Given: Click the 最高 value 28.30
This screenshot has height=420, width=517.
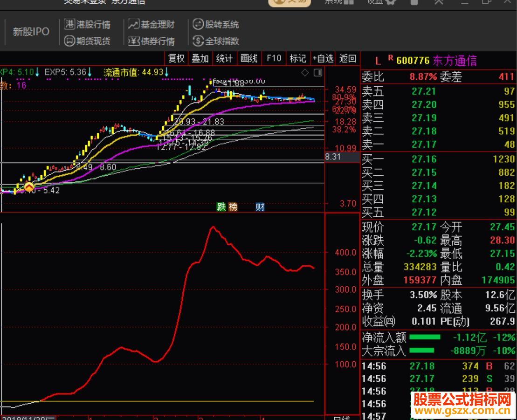Looking at the screenshot, I should tap(503, 240).
